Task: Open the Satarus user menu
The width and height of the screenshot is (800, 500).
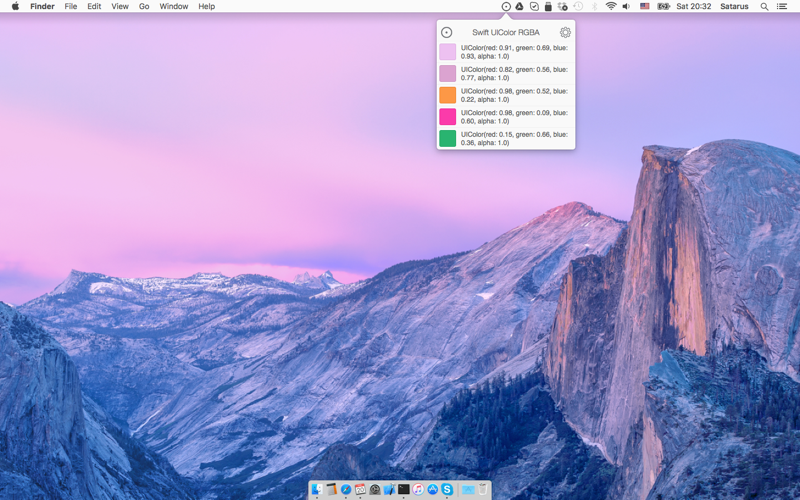Action: click(x=734, y=6)
